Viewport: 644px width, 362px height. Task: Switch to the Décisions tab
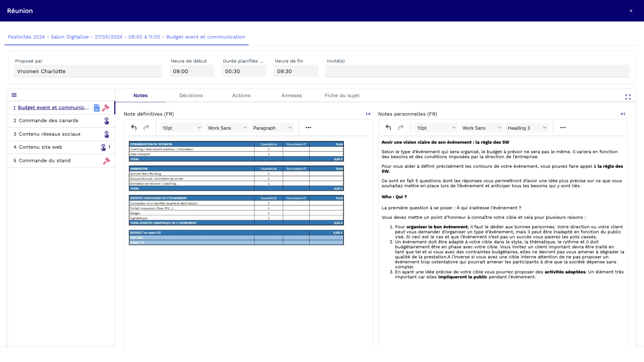pyautogui.click(x=191, y=95)
